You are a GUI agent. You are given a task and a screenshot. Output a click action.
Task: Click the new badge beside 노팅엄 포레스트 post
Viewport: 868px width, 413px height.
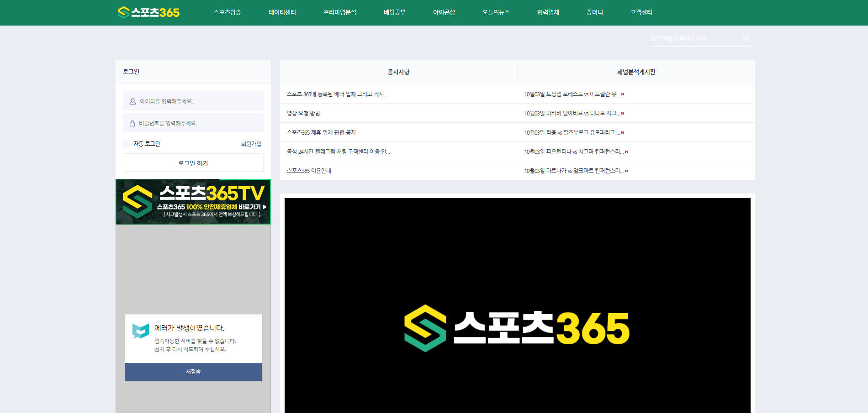(x=623, y=94)
